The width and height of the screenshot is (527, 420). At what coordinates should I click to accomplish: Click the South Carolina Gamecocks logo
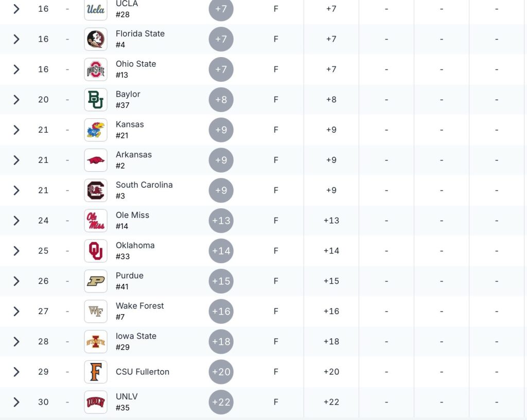point(96,190)
